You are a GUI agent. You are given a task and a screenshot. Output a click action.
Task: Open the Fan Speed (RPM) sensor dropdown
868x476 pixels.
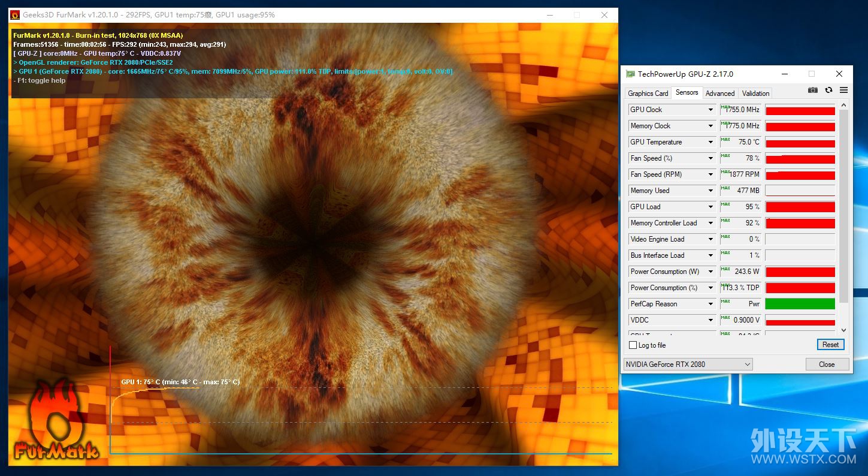click(711, 174)
